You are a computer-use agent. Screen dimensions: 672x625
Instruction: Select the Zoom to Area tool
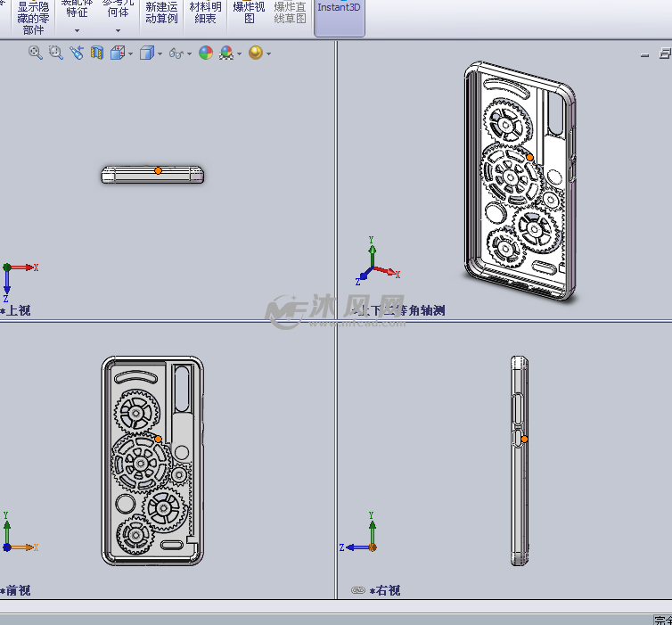[56, 53]
